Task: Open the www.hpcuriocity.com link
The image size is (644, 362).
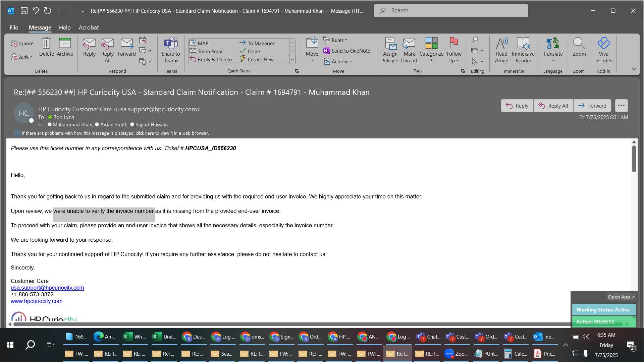Action: pyautogui.click(x=37, y=301)
